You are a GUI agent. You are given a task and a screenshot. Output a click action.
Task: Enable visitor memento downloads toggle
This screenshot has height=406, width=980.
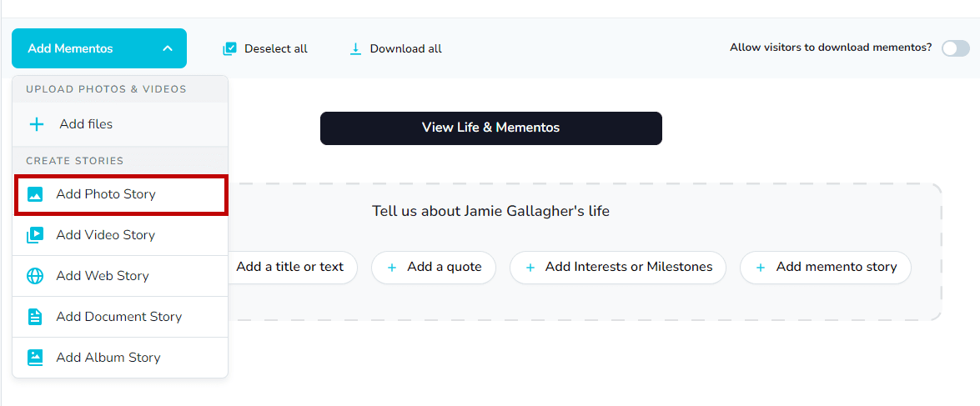(x=955, y=48)
